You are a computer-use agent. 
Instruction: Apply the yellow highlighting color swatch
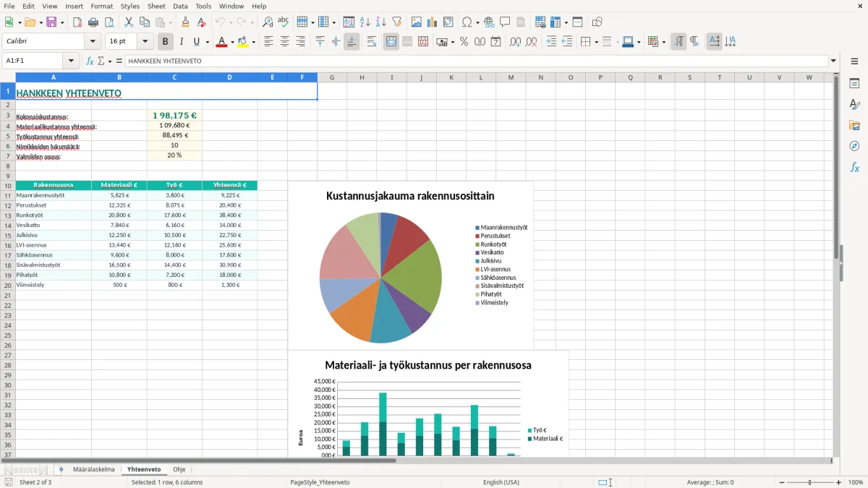[x=243, y=42]
